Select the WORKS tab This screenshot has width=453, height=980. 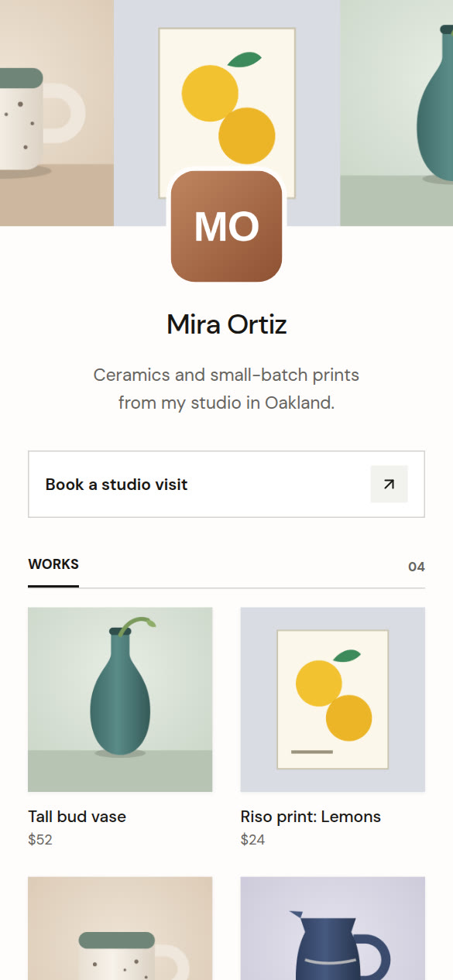pyautogui.click(x=53, y=567)
